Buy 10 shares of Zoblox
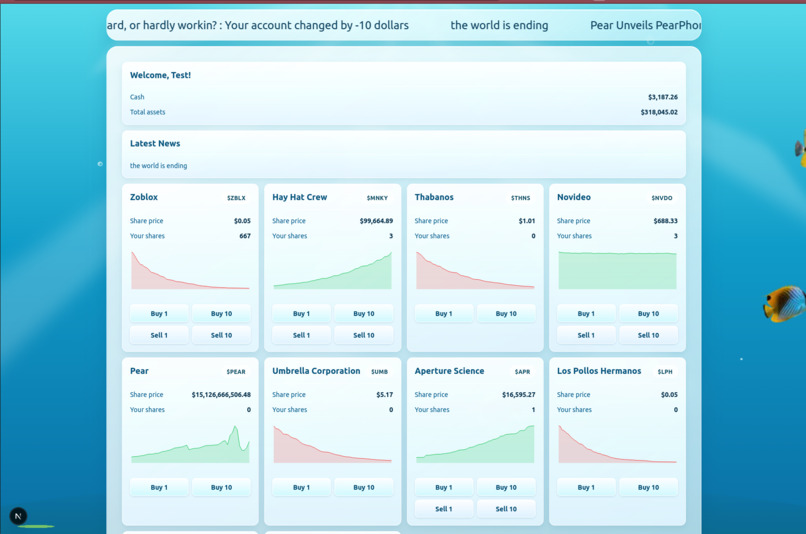This screenshot has width=806, height=534. pyautogui.click(x=221, y=314)
